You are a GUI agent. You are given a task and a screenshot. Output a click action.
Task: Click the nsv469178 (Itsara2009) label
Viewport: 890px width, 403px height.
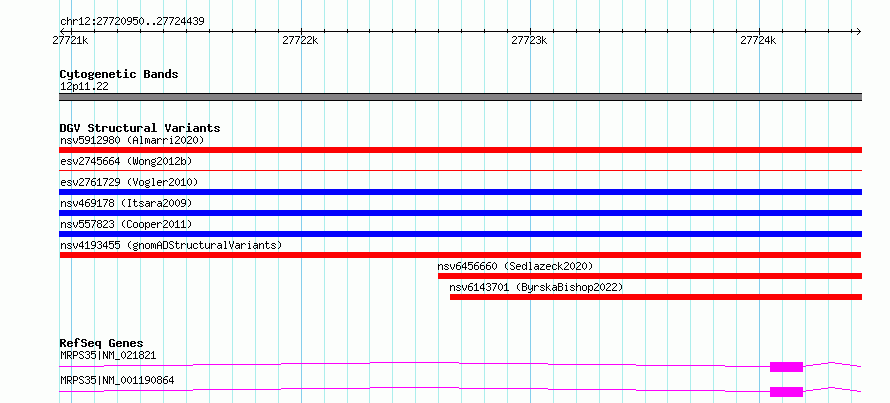click(126, 203)
